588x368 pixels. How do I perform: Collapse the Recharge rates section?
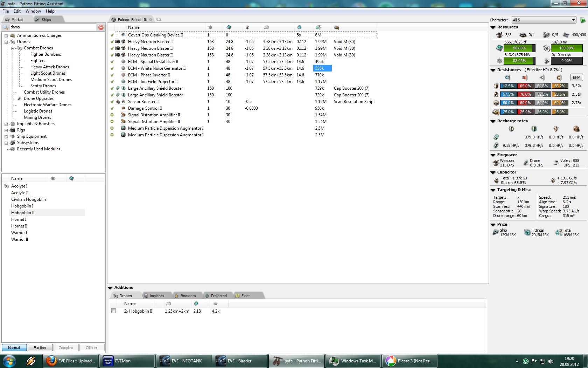point(493,121)
